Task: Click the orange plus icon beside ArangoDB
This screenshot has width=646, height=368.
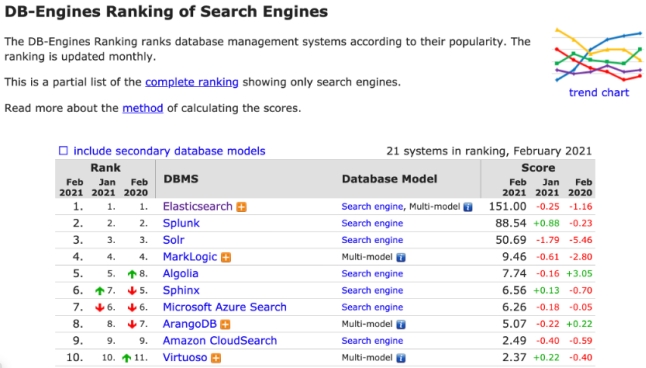Action: pos(225,324)
